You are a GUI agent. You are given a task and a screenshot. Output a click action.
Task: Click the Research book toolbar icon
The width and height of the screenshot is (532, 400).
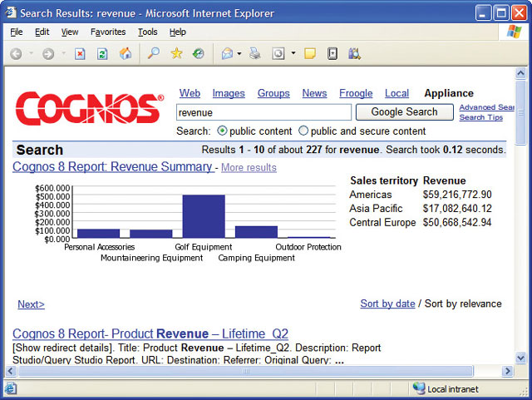[332, 54]
